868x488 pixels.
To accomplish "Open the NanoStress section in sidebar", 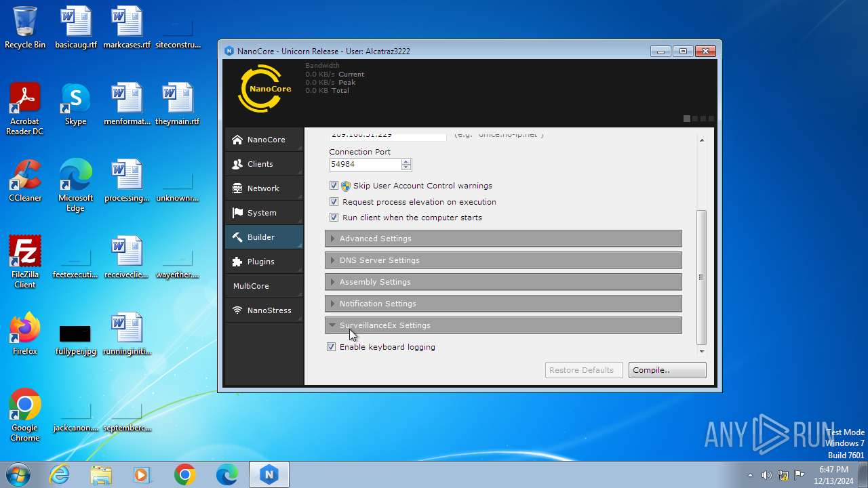I will (x=264, y=310).
